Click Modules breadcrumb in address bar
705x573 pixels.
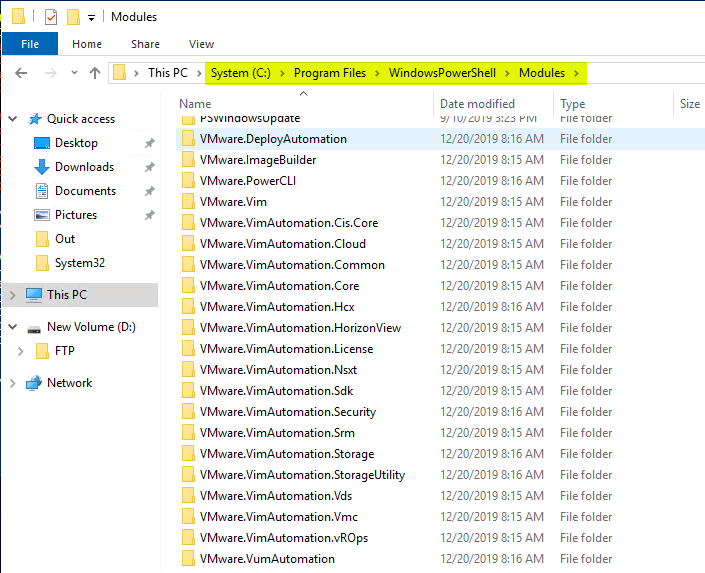[x=542, y=73]
